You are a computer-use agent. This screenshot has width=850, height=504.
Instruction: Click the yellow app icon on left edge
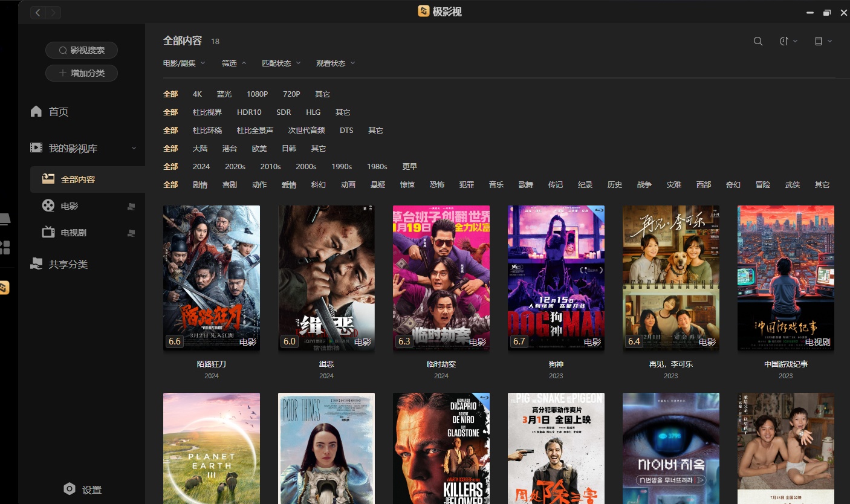pos(4,288)
